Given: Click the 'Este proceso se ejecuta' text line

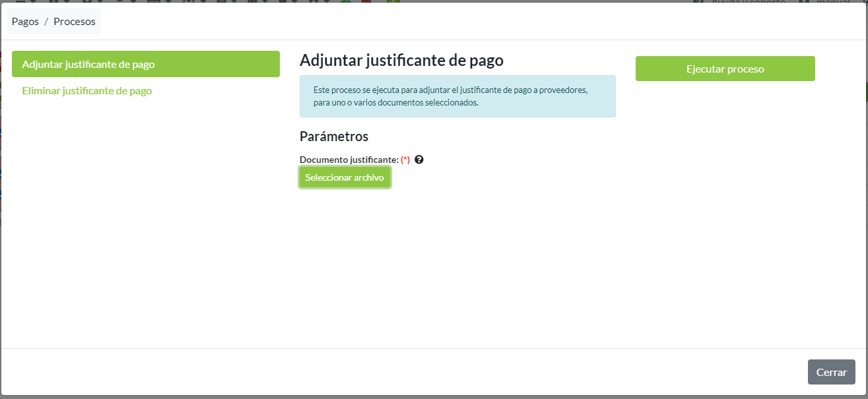Looking at the screenshot, I should 450,90.
